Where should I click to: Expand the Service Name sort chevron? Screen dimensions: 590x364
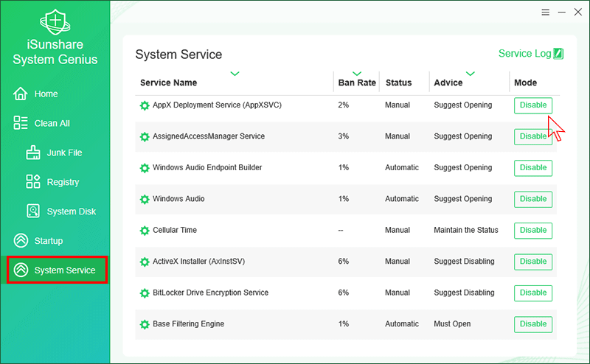235,74
